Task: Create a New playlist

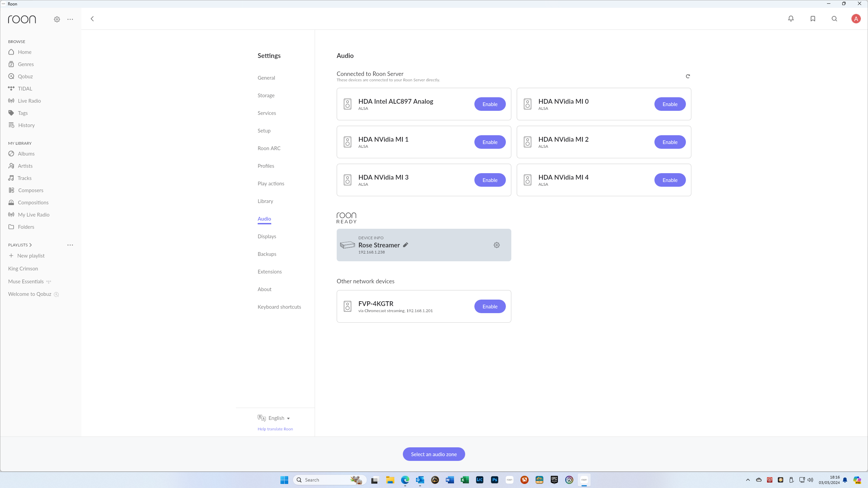Action: [x=27, y=256]
